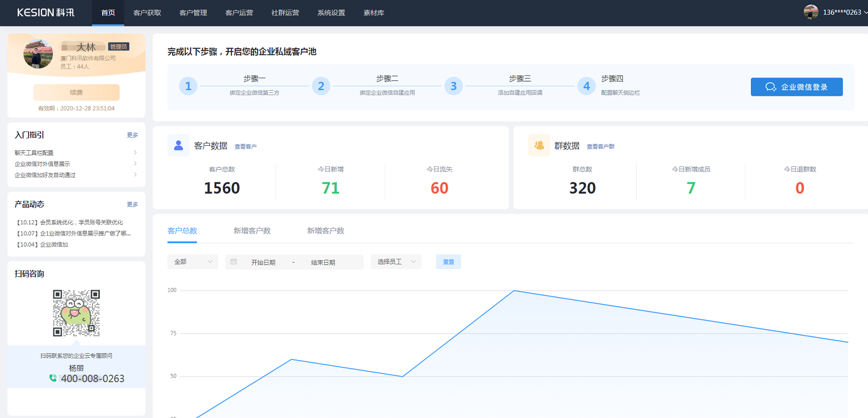Click the step 1 circle icon
868x418 pixels.
188,87
